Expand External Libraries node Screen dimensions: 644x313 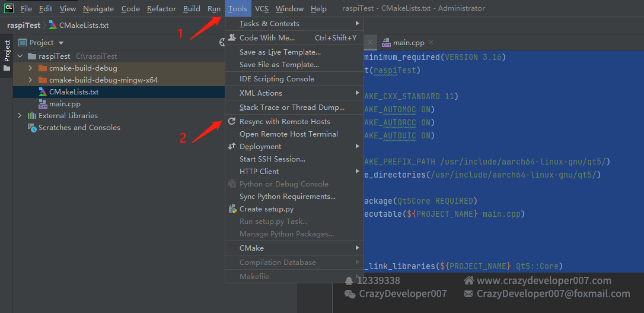tap(20, 116)
